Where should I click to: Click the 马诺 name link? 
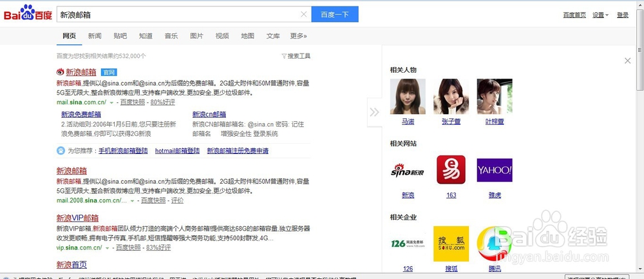pos(408,122)
